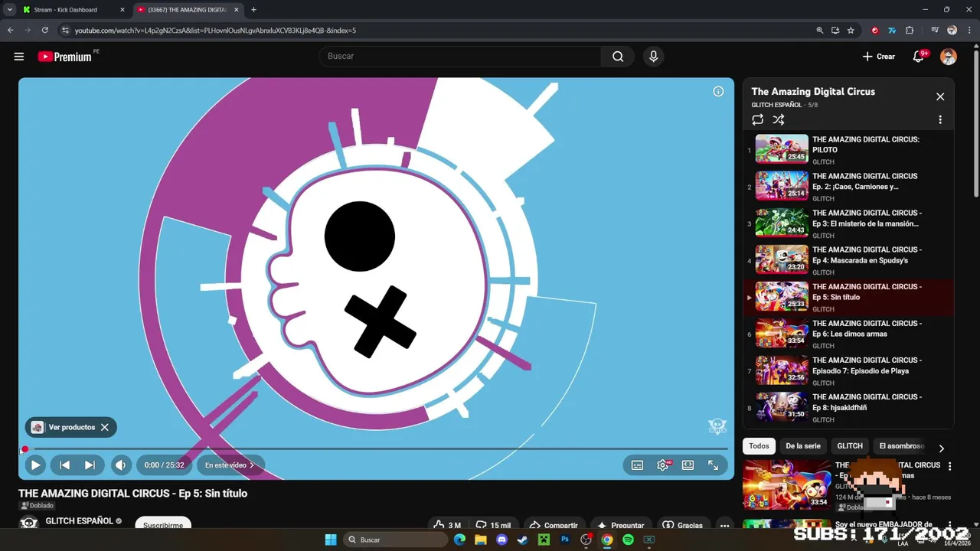The width and height of the screenshot is (980, 551).
Task: Switch to theater mode
Action: click(x=688, y=465)
